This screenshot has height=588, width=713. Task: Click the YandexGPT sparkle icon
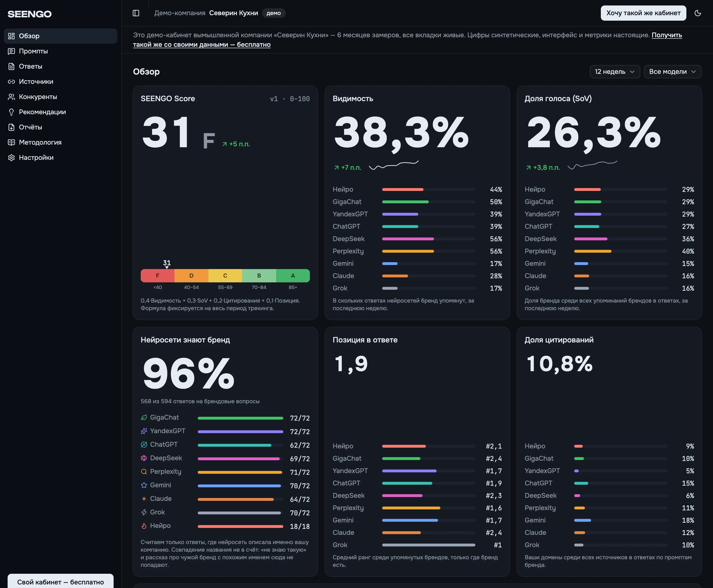[144, 431]
